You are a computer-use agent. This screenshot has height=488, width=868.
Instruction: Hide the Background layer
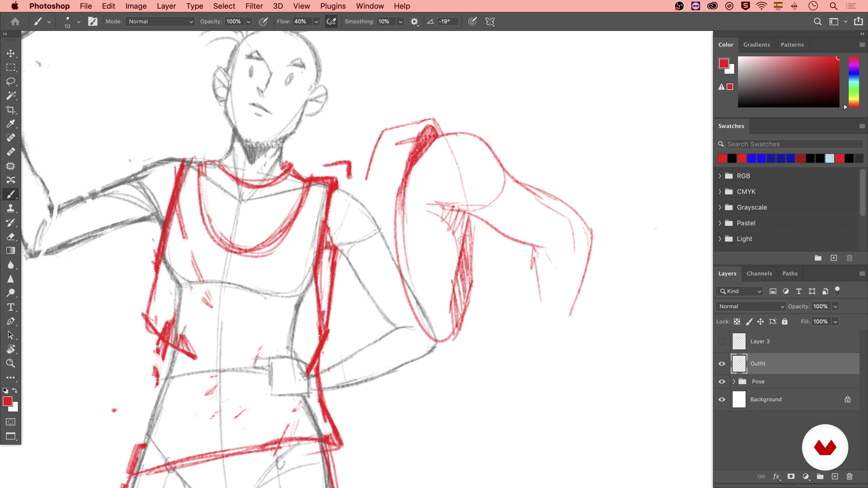tap(722, 399)
